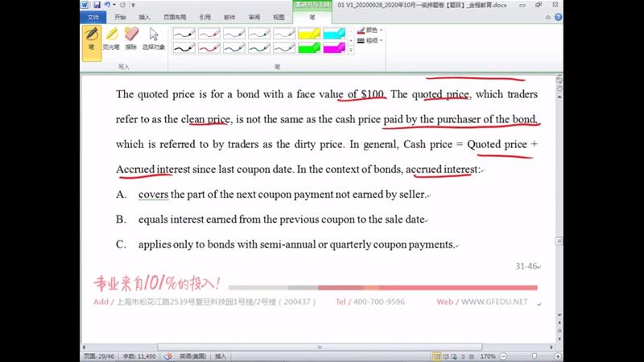Select the Highlighter (荧光笔) tool
The image size is (644, 362).
click(112, 38)
